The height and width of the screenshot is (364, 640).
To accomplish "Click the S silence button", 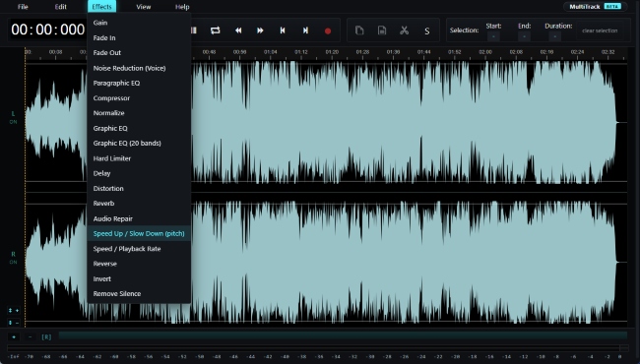I will coord(427,30).
